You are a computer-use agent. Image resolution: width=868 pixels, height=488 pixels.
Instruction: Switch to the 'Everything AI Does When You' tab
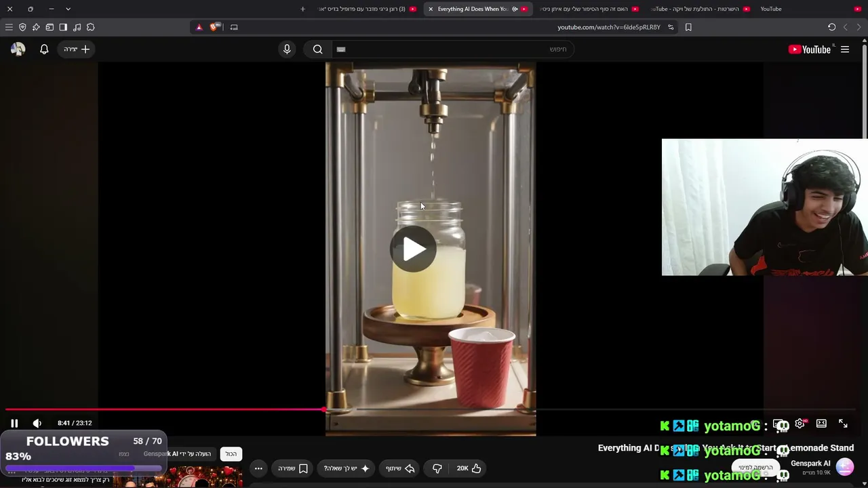click(x=478, y=9)
